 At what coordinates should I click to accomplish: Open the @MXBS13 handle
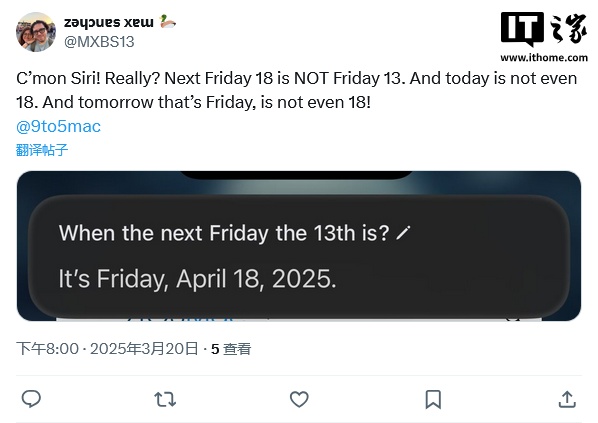99,42
